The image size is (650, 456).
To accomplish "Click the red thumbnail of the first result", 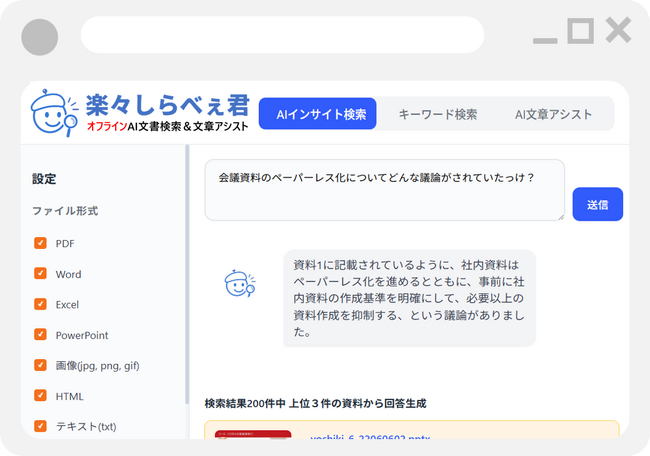I will 253,440.
